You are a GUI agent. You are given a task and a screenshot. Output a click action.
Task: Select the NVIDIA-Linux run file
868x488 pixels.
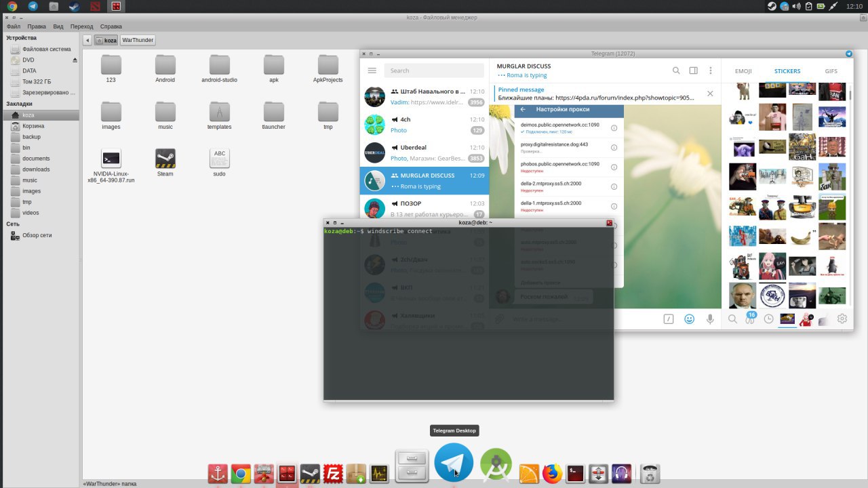click(x=111, y=166)
